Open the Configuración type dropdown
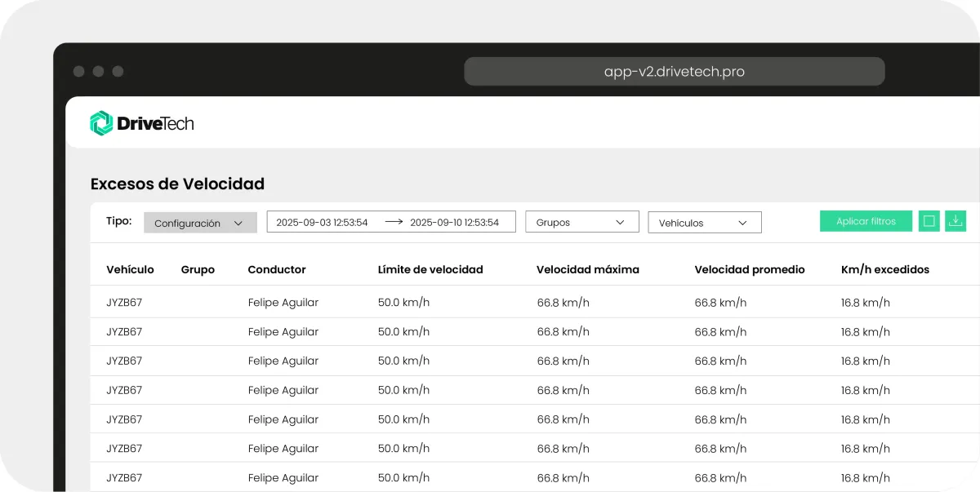The height and width of the screenshot is (492, 980). [200, 223]
